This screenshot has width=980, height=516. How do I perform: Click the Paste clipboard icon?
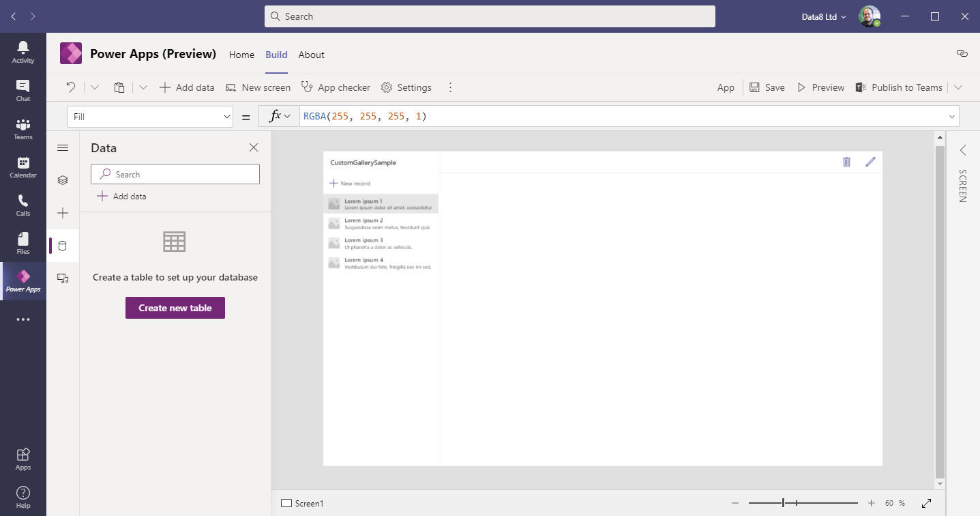(x=119, y=87)
